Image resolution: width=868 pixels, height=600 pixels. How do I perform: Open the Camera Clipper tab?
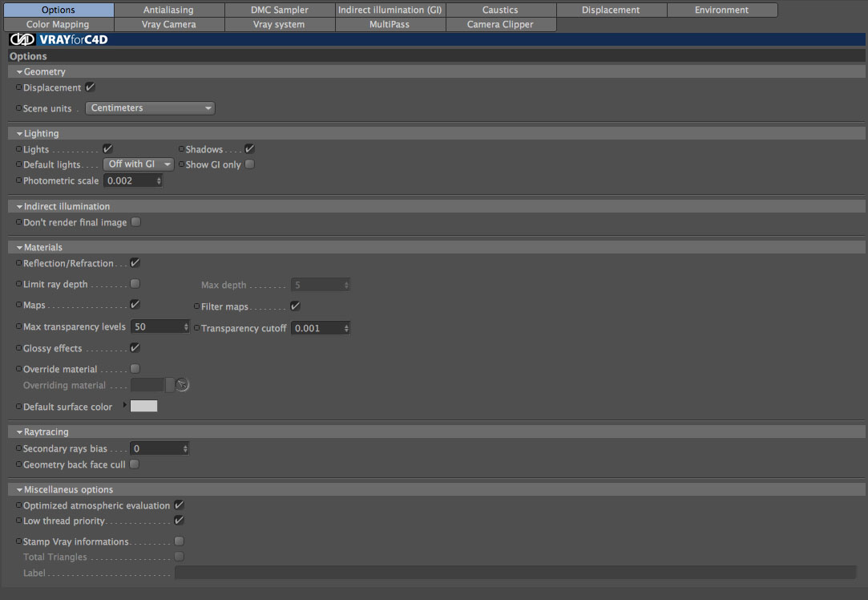(500, 24)
